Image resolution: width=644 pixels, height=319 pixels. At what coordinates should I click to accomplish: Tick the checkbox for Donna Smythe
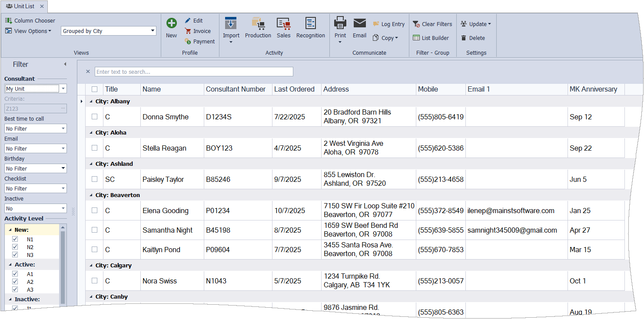pyautogui.click(x=95, y=117)
